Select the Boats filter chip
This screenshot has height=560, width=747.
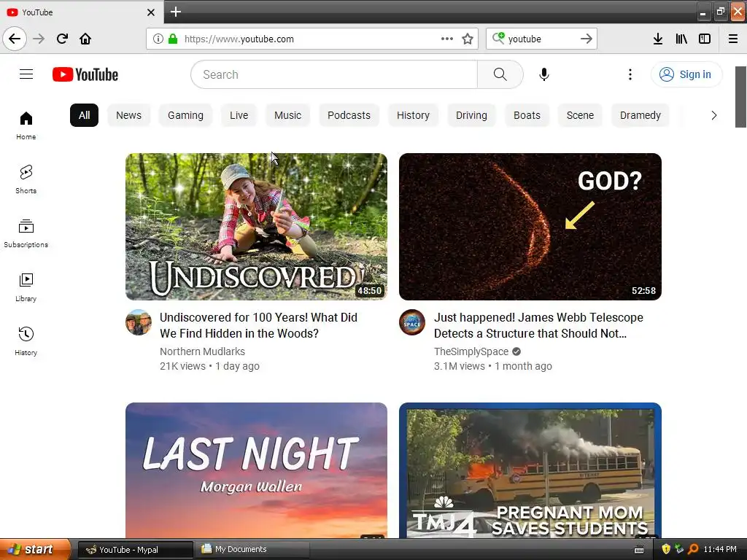point(527,115)
